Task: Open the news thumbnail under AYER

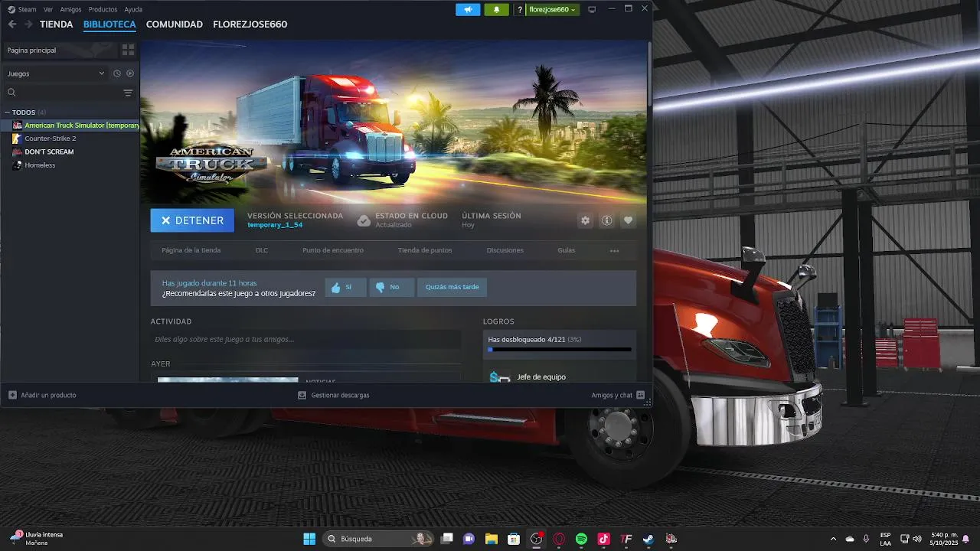Action: click(x=227, y=380)
